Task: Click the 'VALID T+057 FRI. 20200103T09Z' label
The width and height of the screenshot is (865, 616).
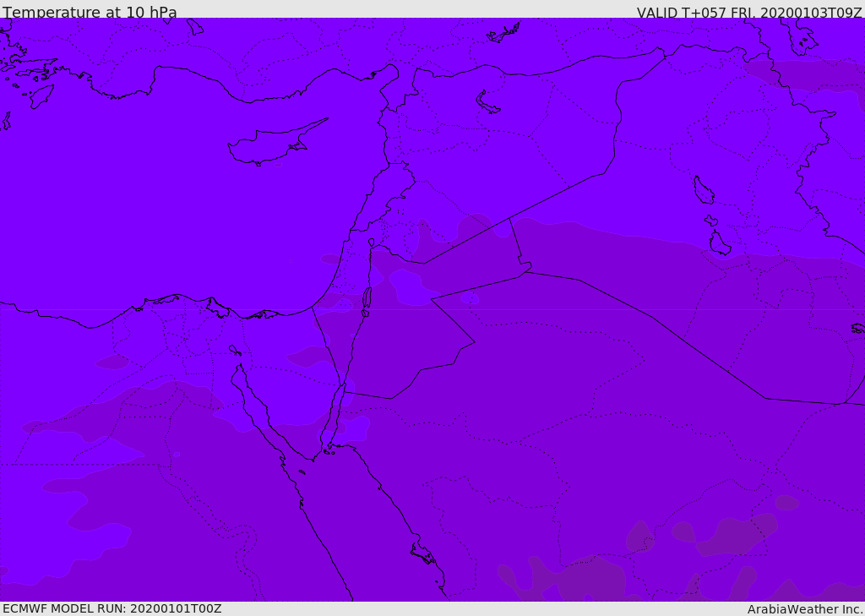Action: 749,12
